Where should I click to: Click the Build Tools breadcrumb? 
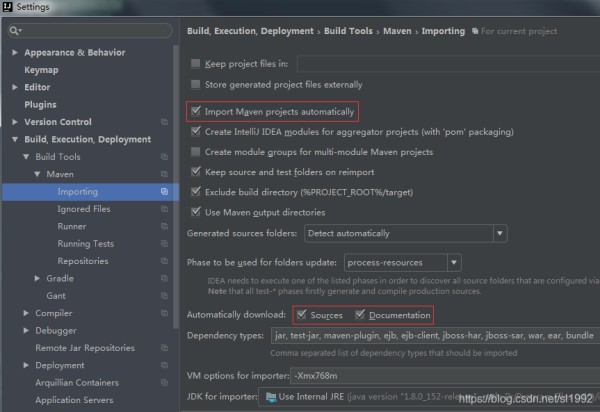pos(348,31)
